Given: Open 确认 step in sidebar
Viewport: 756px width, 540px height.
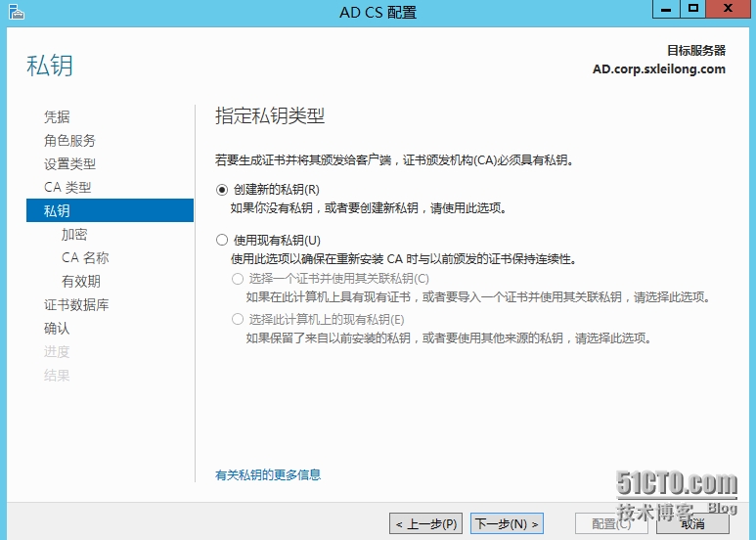Looking at the screenshot, I should pos(57,329).
